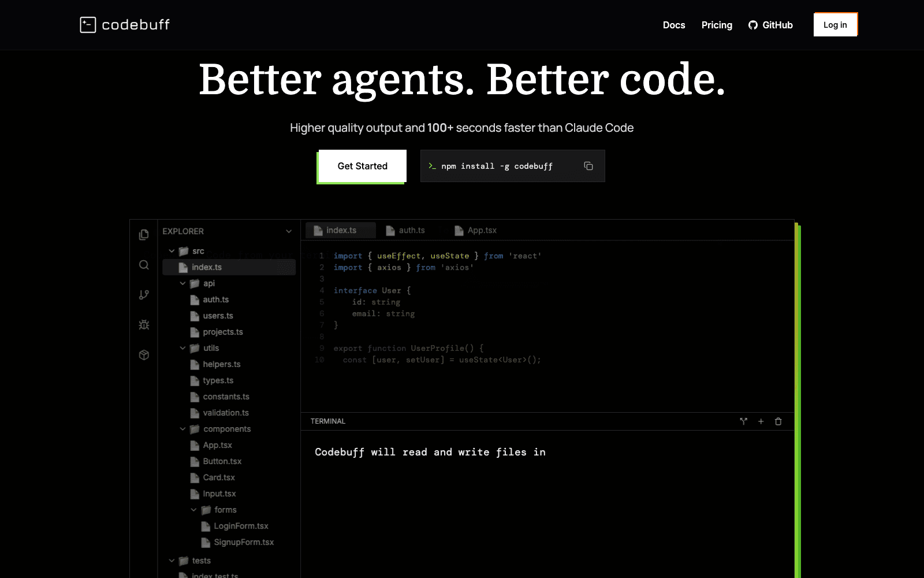Click the Get Started button
Viewport: 924px width, 578px height.
point(363,166)
